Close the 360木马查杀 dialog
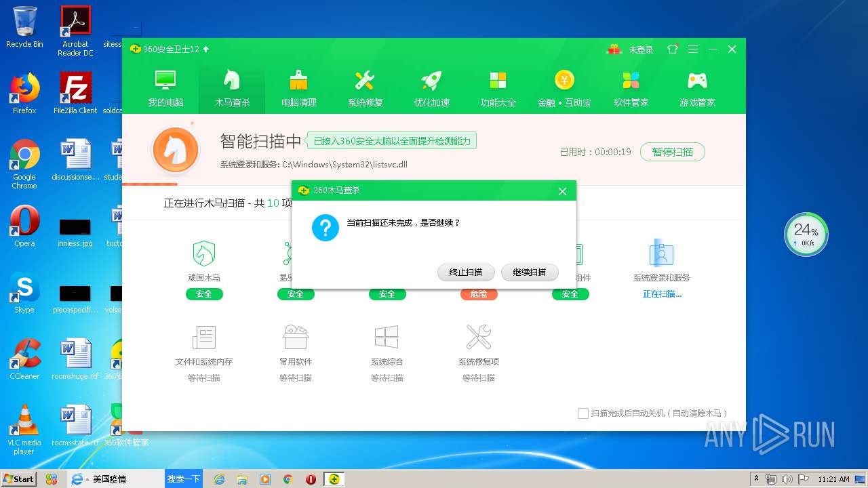 (x=562, y=191)
